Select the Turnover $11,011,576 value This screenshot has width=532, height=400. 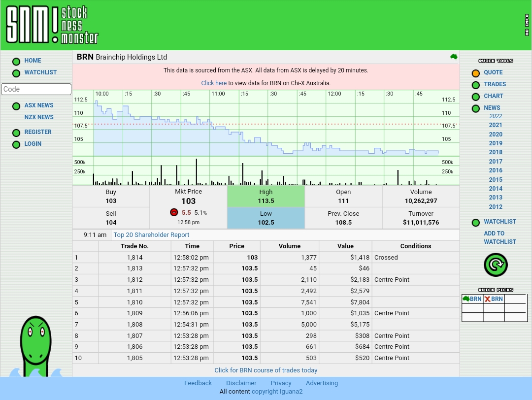pyautogui.click(x=421, y=223)
